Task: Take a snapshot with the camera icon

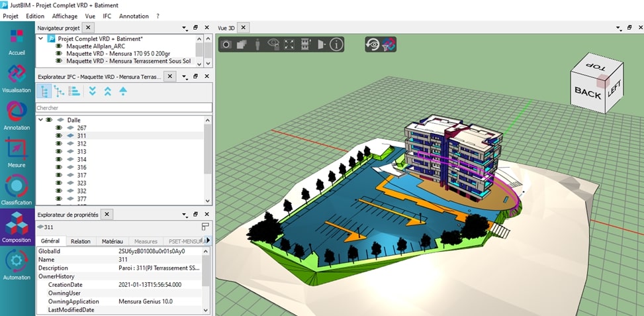Action: tap(226, 44)
